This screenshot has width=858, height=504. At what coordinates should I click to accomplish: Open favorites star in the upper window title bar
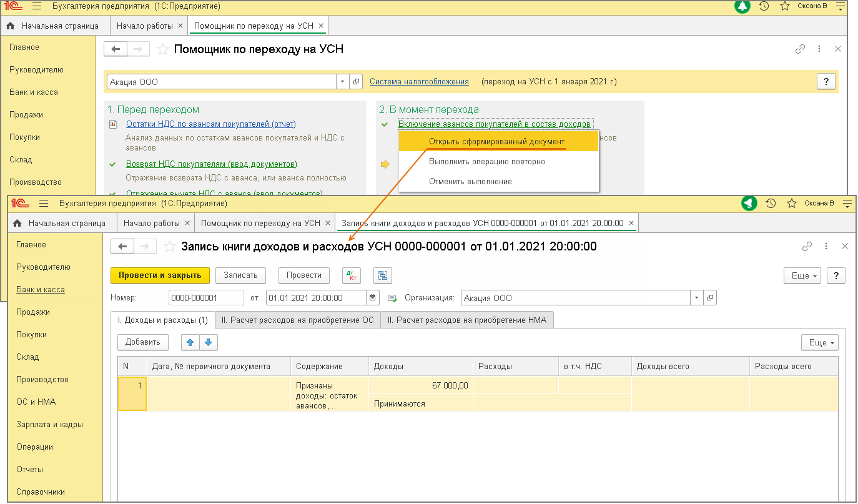point(785,6)
